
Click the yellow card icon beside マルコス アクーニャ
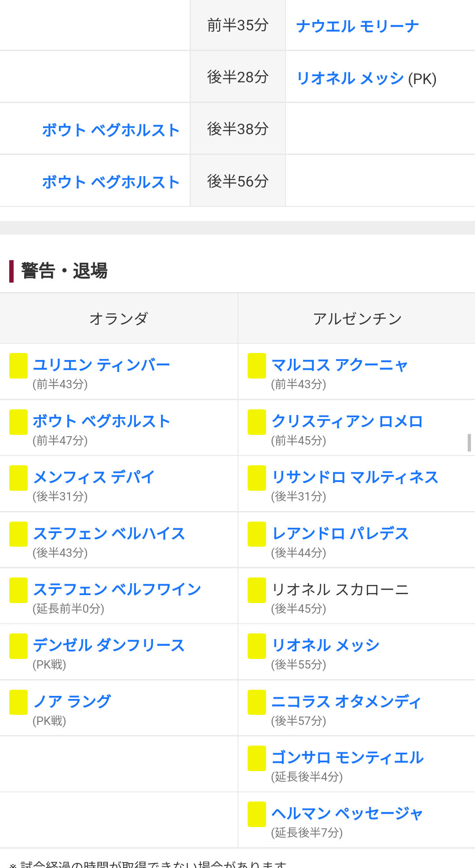click(x=257, y=365)
